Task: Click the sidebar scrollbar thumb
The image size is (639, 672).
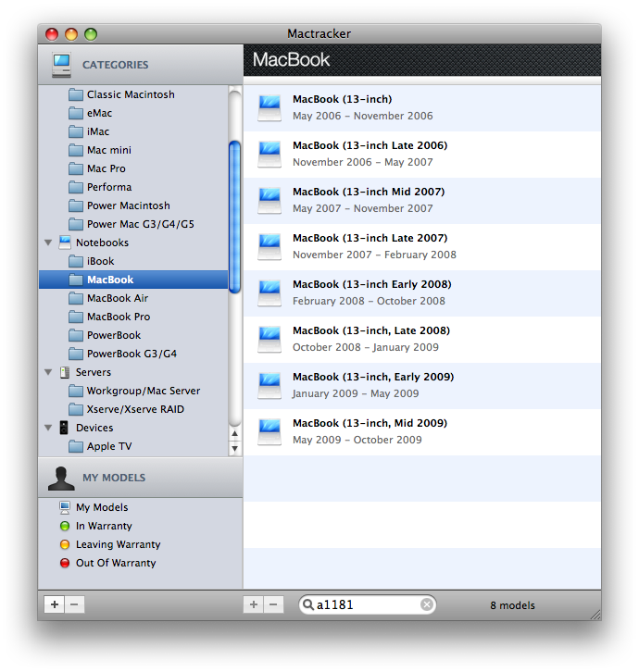Action: 234,218
